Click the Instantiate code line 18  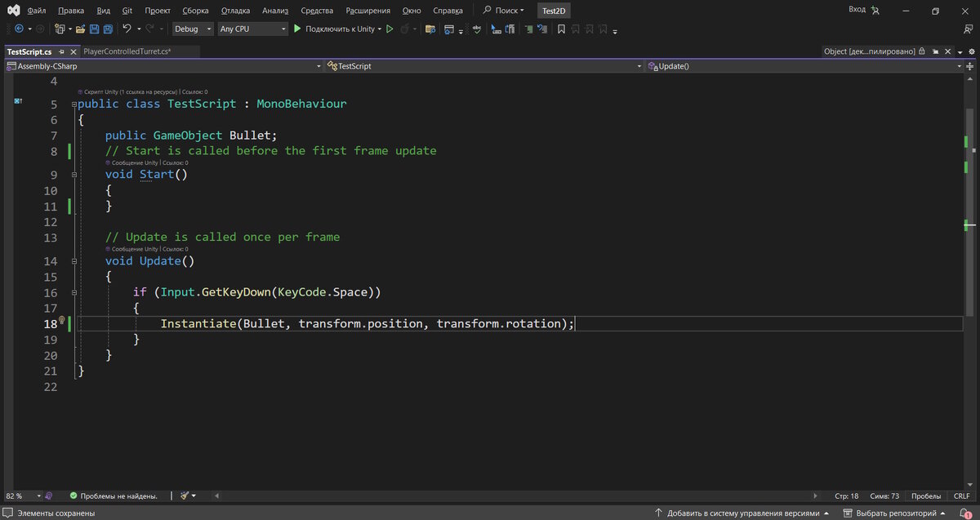pos(367,324)
